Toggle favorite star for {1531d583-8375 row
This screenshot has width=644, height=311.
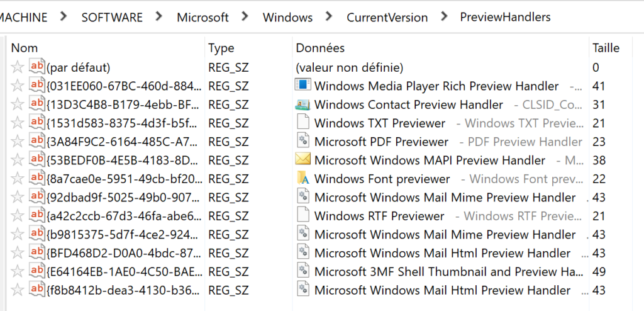click(17, 123)
